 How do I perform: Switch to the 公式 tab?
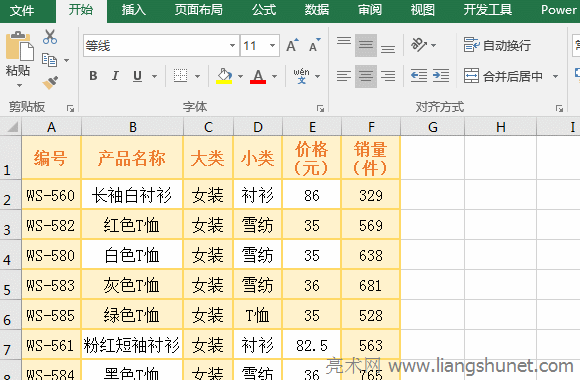click(264, 10)
